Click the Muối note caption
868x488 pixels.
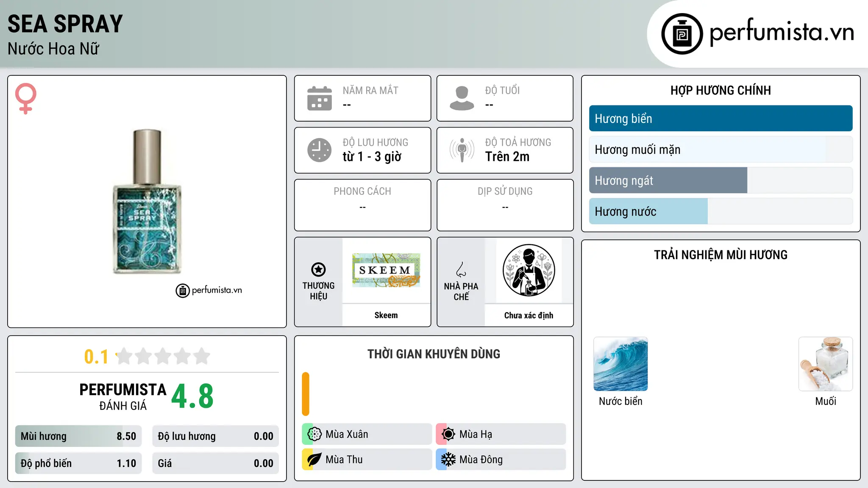click(x=826, y=401)
